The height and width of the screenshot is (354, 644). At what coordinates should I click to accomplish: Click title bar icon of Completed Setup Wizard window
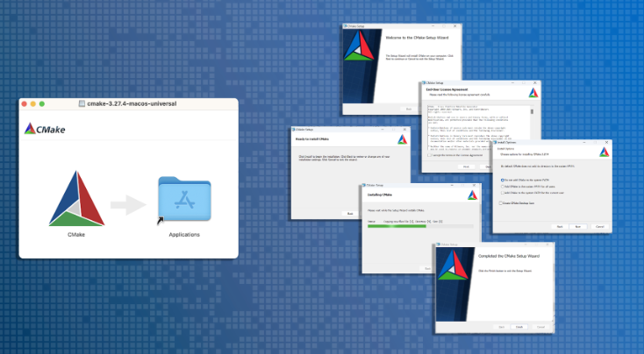click(438, 244)
